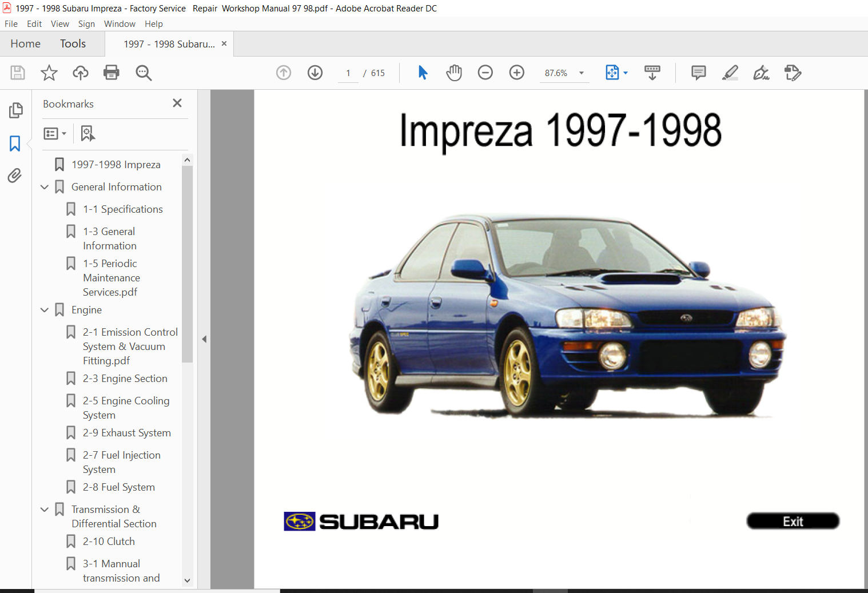Click the bookmarks scrollbar thumb

187,264
